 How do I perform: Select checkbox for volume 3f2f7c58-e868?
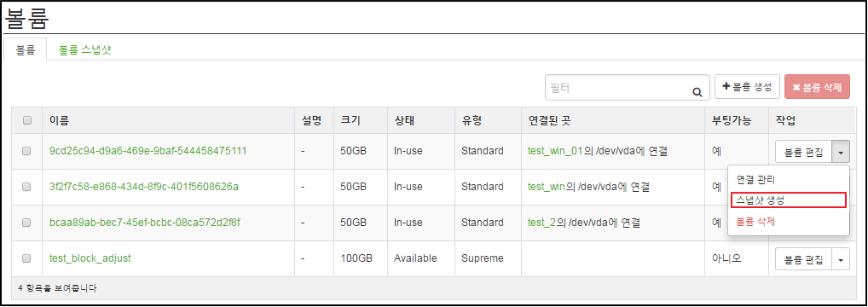(x=26, y=187)
